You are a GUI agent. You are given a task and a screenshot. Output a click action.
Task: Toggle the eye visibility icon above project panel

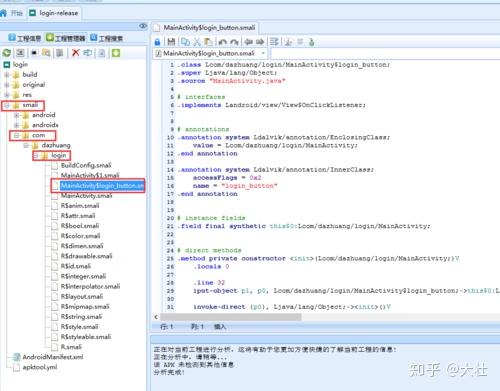click(143, 26)
